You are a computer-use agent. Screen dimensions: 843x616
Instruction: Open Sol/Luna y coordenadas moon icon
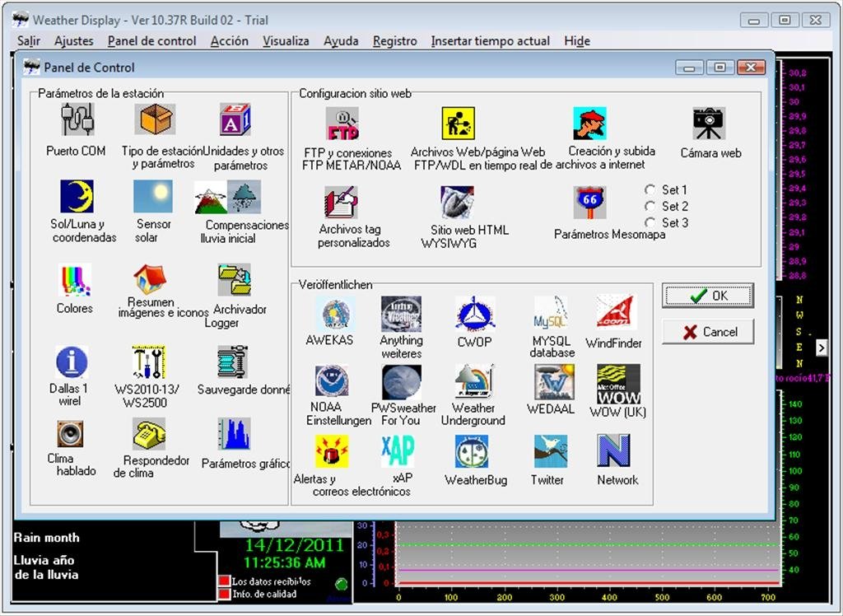[x=77, y=196]
